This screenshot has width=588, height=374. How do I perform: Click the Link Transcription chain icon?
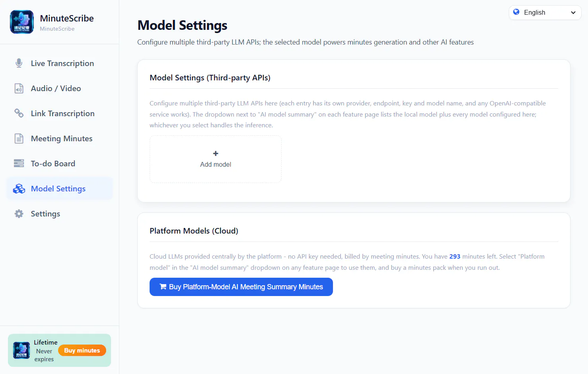click(19, 113)
